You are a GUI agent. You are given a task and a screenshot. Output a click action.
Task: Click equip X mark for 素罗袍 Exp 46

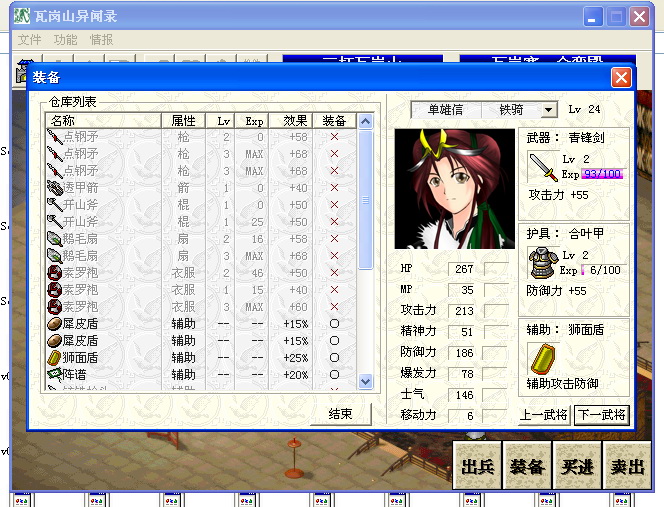pos(334,273)
